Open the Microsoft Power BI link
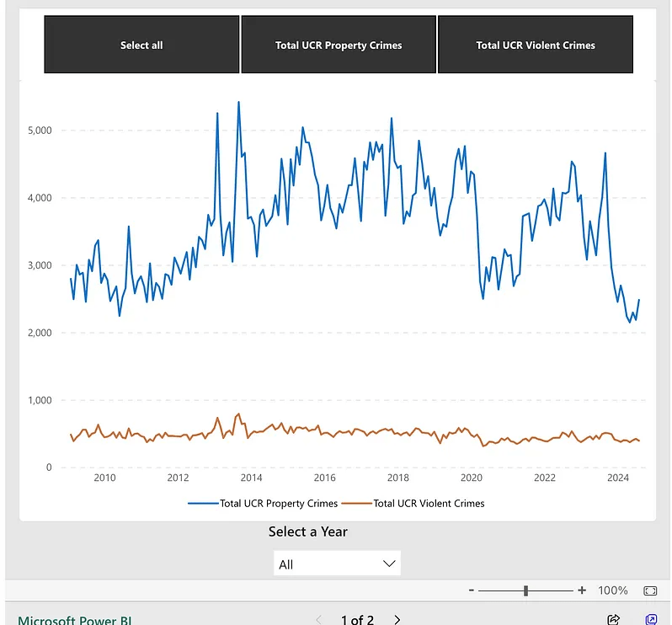 pos(75,620)
